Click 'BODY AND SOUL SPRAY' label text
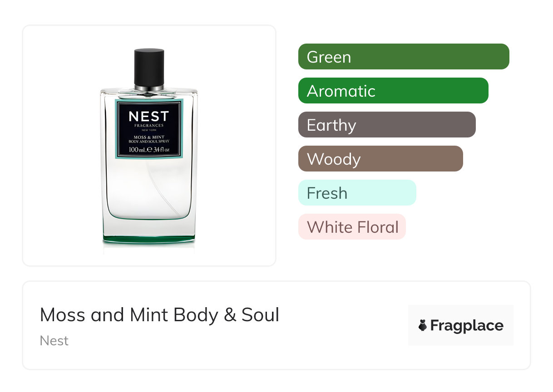 coord(149,142)
